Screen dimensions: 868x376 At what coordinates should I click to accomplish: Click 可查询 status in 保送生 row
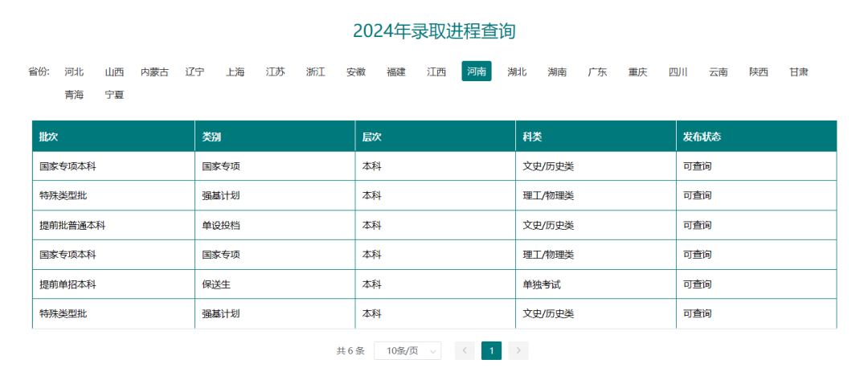(697, 284)
